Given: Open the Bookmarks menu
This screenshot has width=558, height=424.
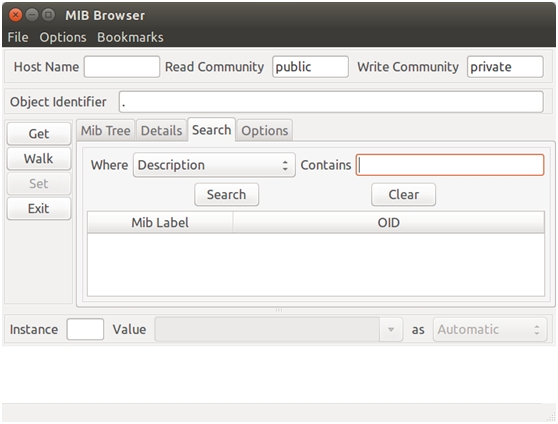Looking at the screenshot, I should (130, 37).
